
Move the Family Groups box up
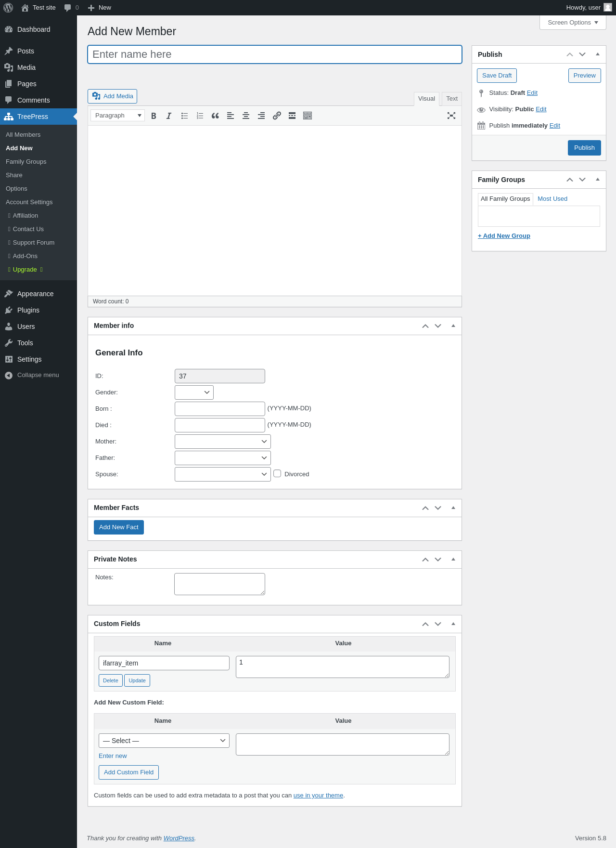point(570,180)
